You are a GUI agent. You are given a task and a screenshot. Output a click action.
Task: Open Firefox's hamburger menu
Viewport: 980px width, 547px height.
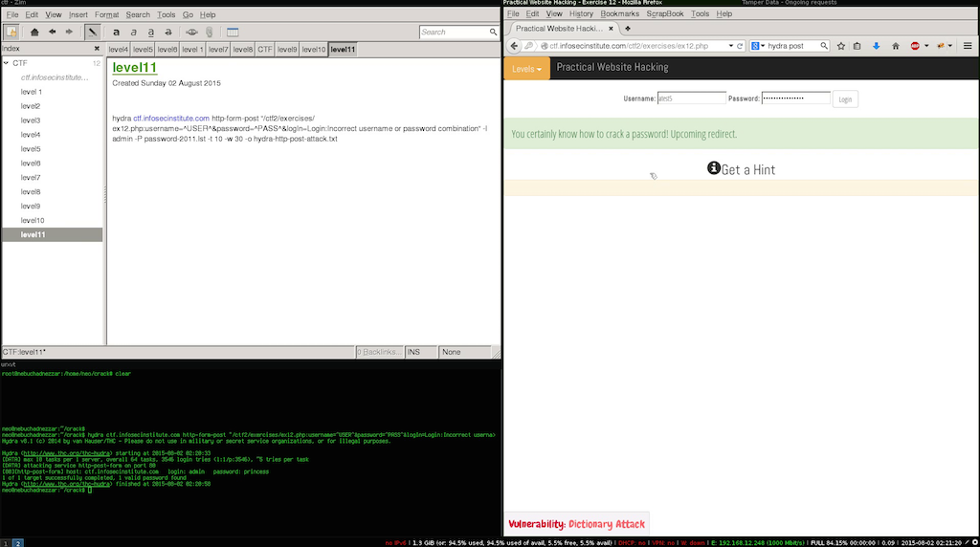pyautogui.click(x=968, y=46)
